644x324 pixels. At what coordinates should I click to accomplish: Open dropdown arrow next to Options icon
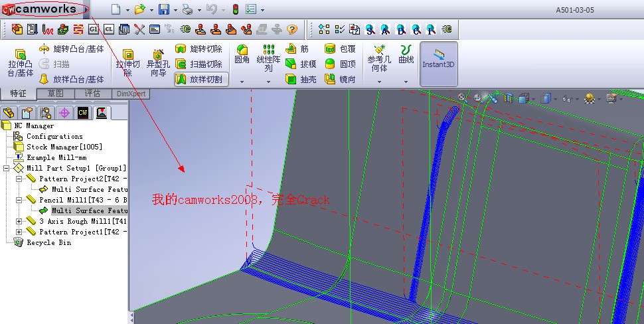tap(262, 10)
